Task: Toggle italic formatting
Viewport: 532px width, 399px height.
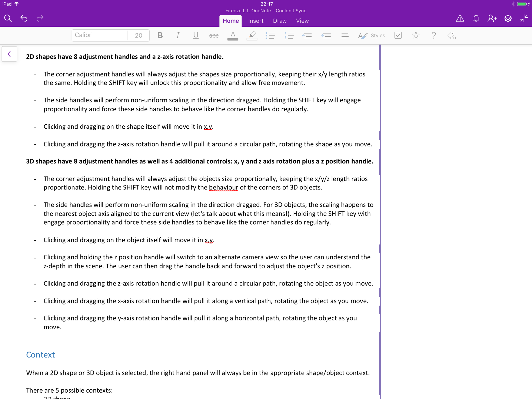Action: click(178, 35)
